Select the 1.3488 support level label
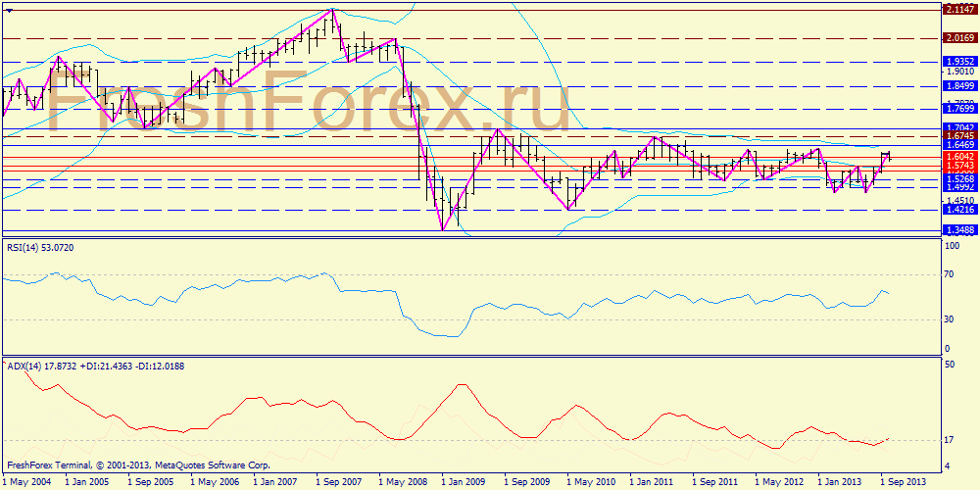 pos(959,229)
